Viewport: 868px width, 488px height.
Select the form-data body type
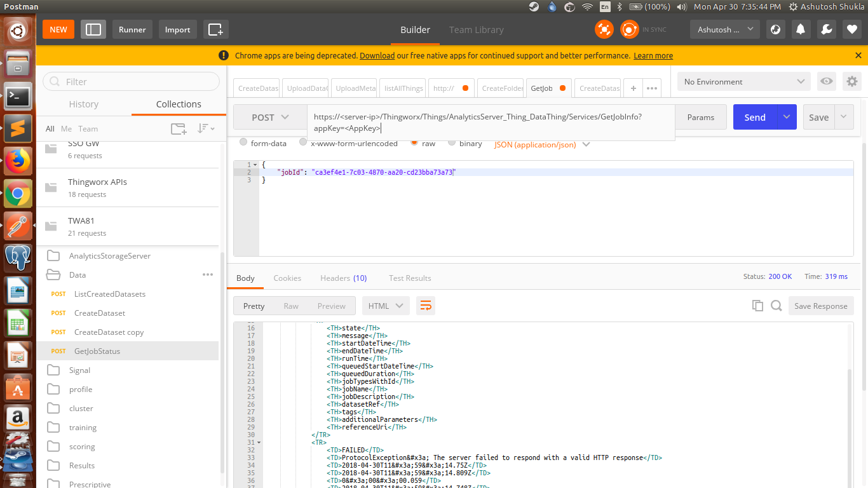243,143
